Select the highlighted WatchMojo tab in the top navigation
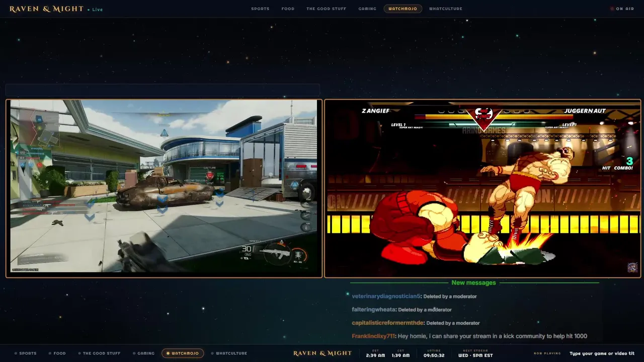The width and height of the screenshot is (644, 362). pos(403,9)
